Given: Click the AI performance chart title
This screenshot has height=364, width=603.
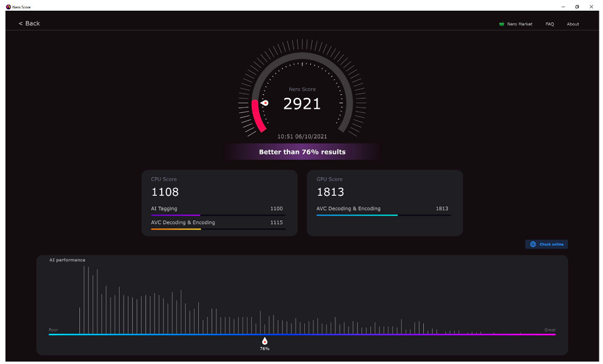Looking at the screenshot, I should click(67, 260).
